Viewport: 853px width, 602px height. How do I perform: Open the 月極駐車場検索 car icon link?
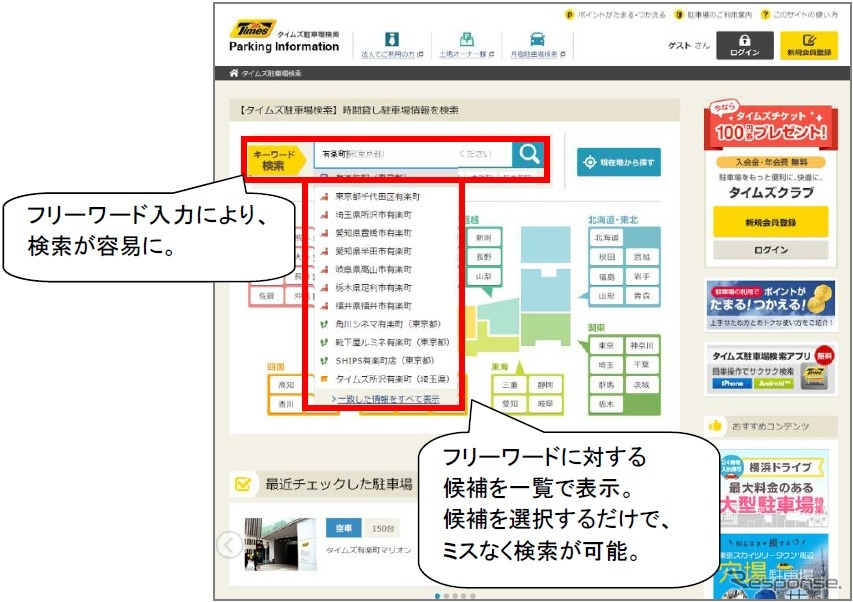point(537,45)
